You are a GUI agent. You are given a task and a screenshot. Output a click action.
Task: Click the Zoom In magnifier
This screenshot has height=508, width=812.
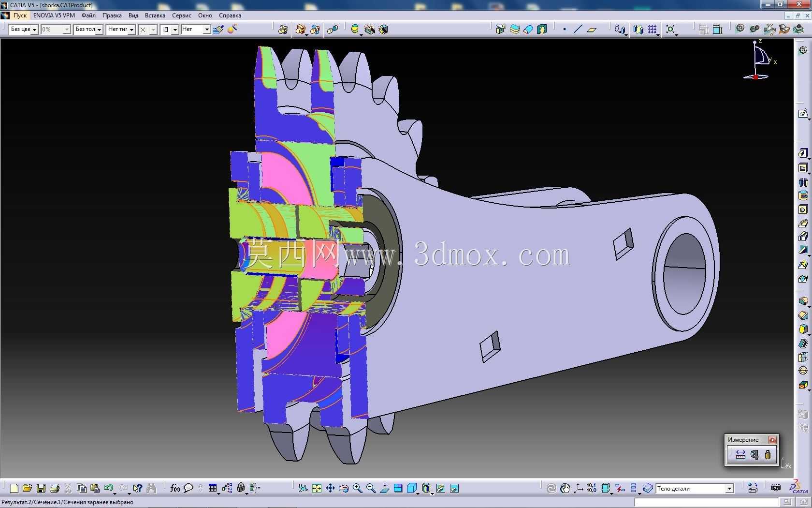point(357,488)
